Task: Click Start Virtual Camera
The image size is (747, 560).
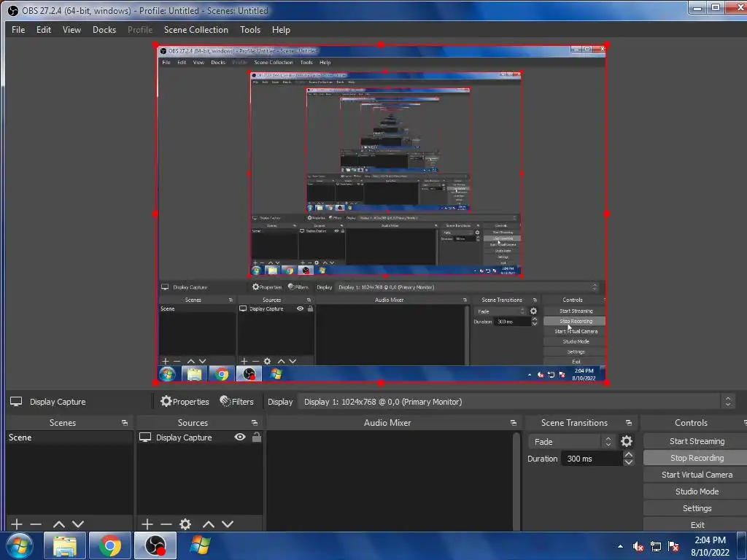Action: click(x=697, y=475)
